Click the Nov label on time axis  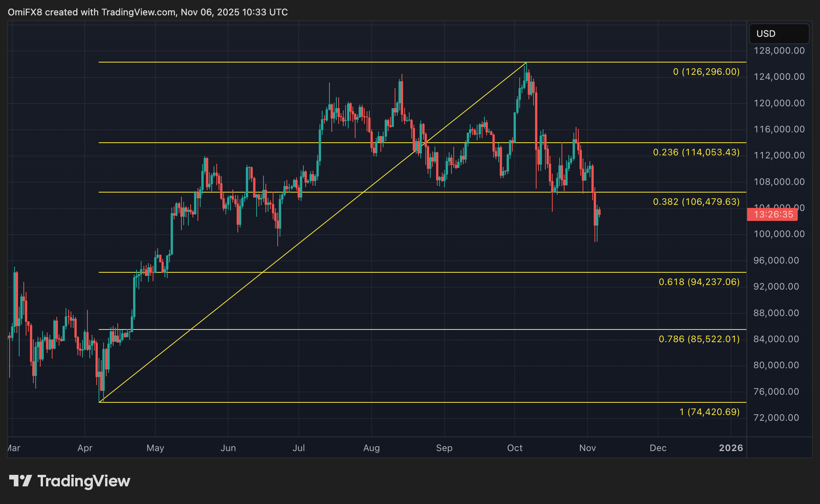pos(587,448)
